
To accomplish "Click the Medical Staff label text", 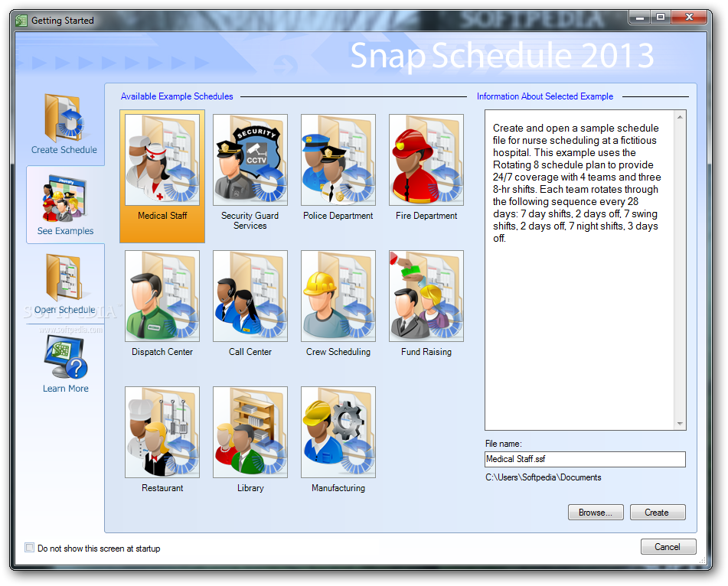I will pyautogui.click(x=162, y=216).
